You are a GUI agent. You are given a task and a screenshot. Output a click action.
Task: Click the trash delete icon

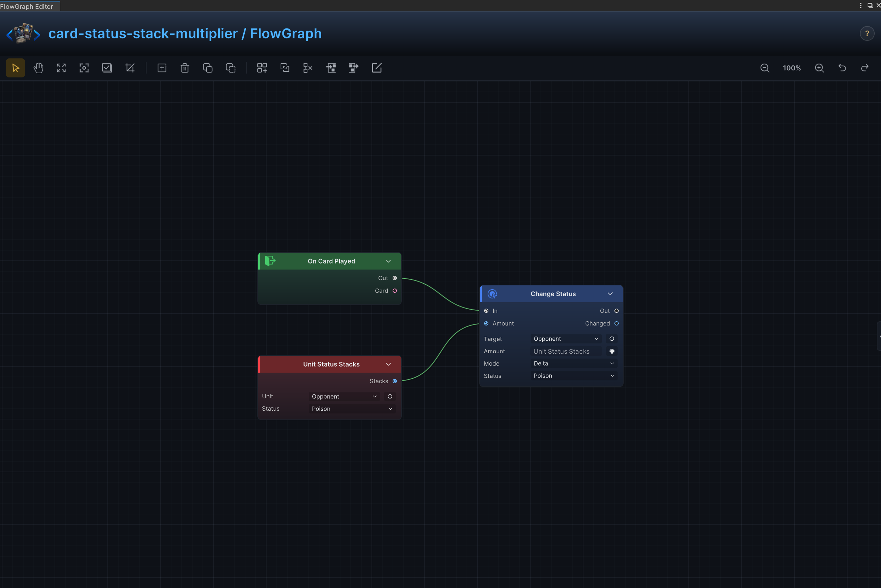tap(185, 68)
